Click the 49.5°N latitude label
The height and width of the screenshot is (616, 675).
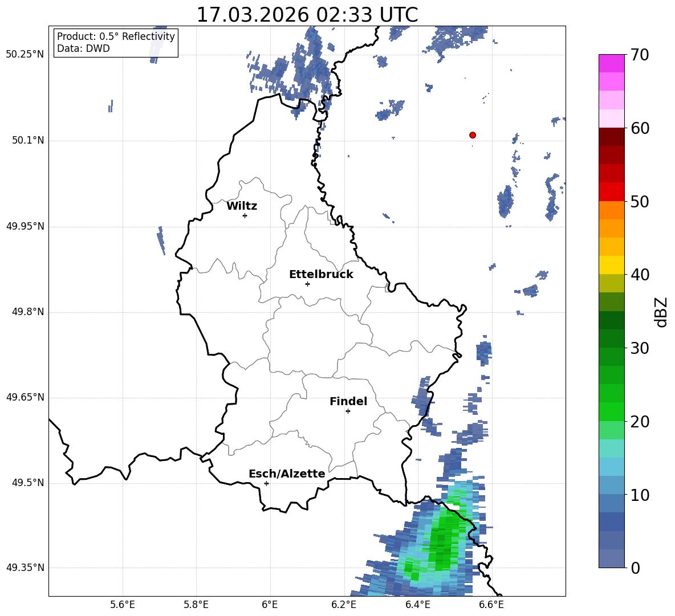pos(28,483)
